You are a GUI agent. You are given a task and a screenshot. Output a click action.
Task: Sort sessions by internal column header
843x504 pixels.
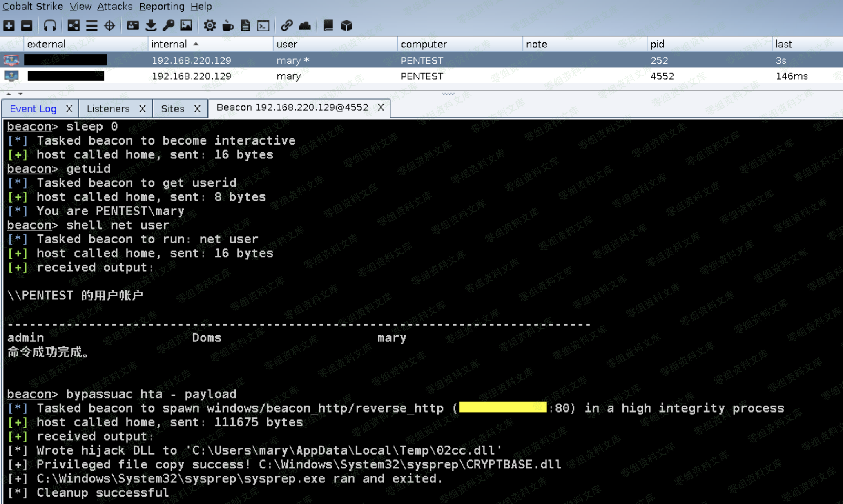[x=169, y=44]
